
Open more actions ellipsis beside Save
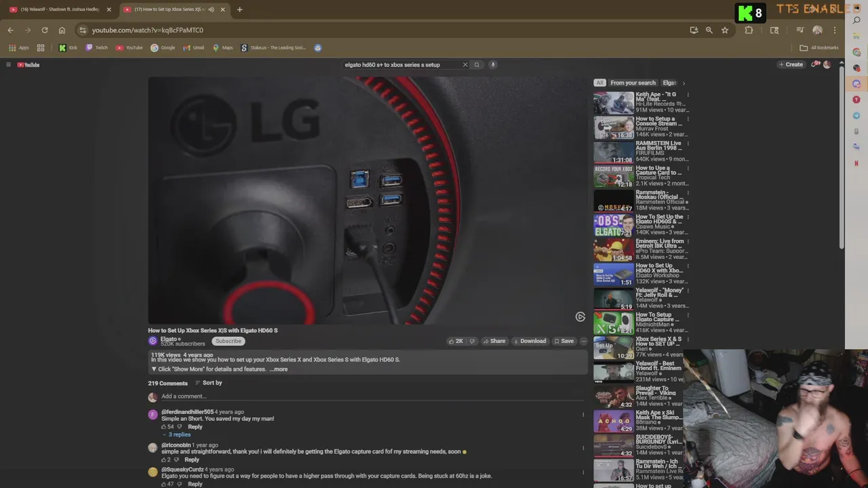click(x=583, y=341)
